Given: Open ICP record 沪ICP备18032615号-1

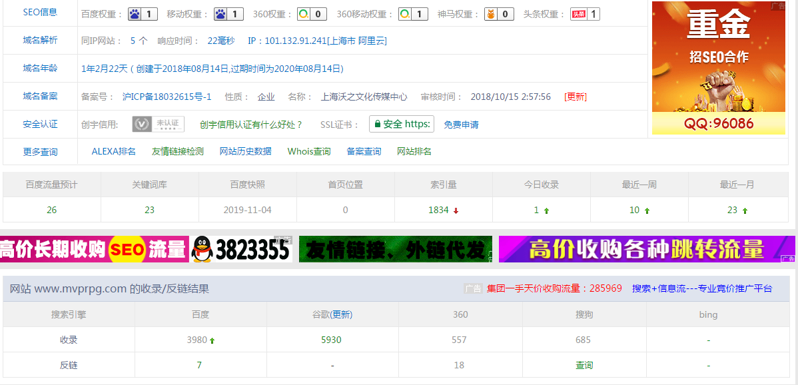Looking at the screenshot, I should 167,97.
